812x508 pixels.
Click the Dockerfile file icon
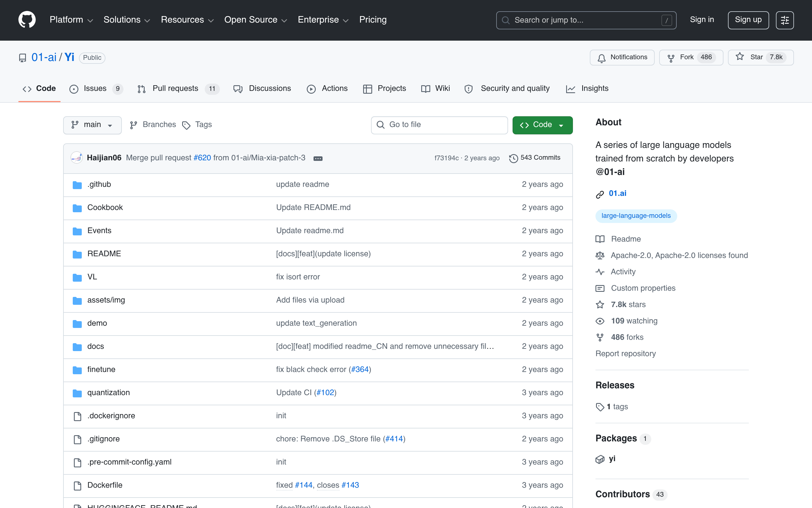pyautogui.click(x=77, y=486)
